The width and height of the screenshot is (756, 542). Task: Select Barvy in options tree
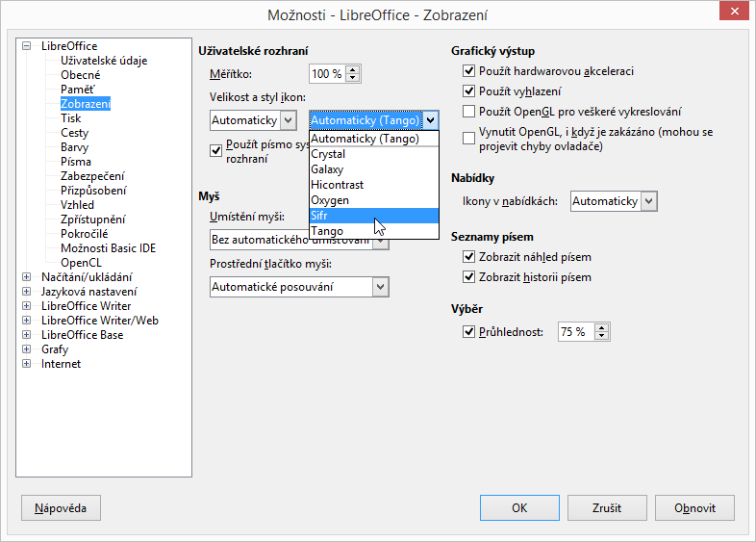74,147
